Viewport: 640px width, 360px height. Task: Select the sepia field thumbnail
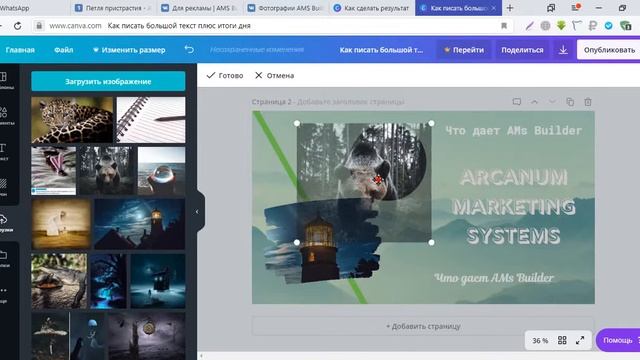coord(61,224)
